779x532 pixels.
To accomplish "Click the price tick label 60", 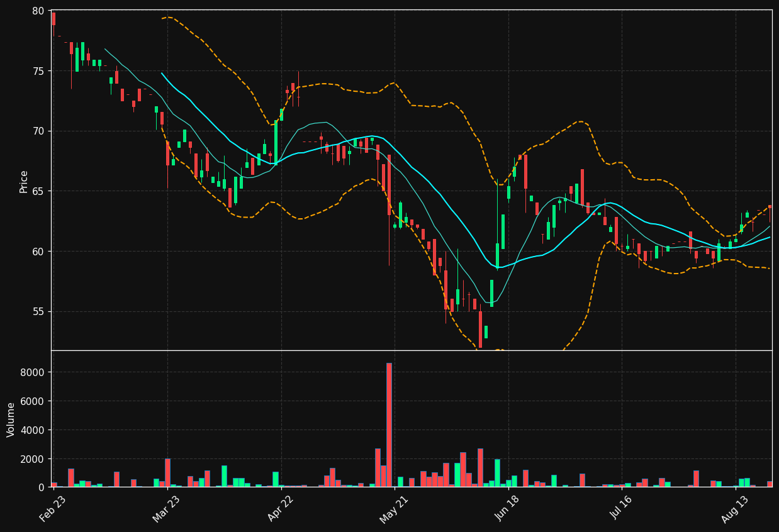I will pyautogui.click(x=38, y=252).
